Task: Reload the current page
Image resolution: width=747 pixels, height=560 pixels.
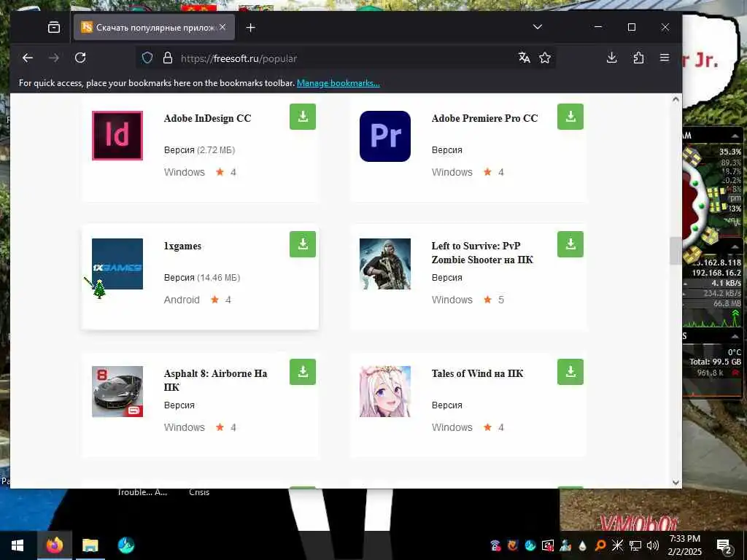Action: [x=80, y=58]
